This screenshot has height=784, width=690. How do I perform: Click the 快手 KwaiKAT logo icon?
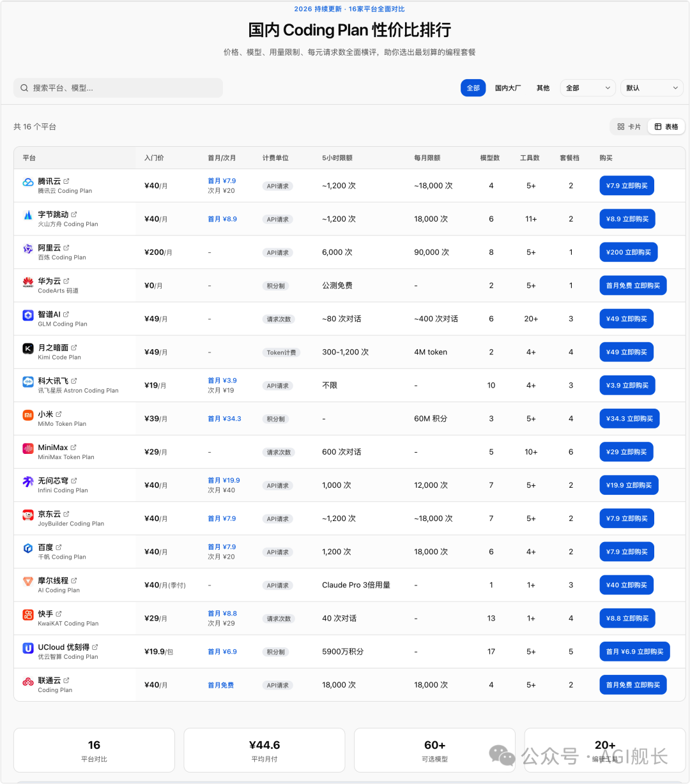coord(27,614)
